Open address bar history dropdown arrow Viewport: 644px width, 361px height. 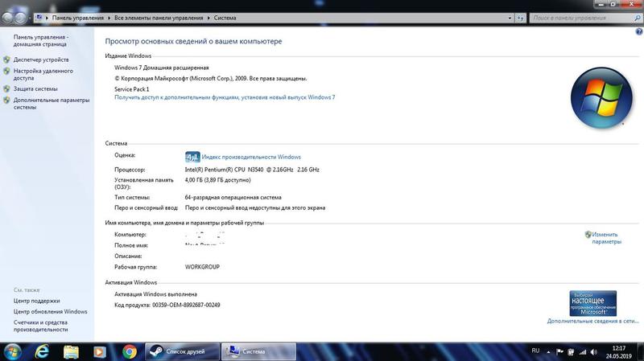click(x=510, y=18)
